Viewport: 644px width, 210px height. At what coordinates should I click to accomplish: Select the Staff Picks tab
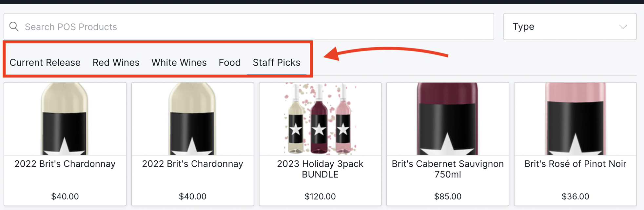point(277,62)
